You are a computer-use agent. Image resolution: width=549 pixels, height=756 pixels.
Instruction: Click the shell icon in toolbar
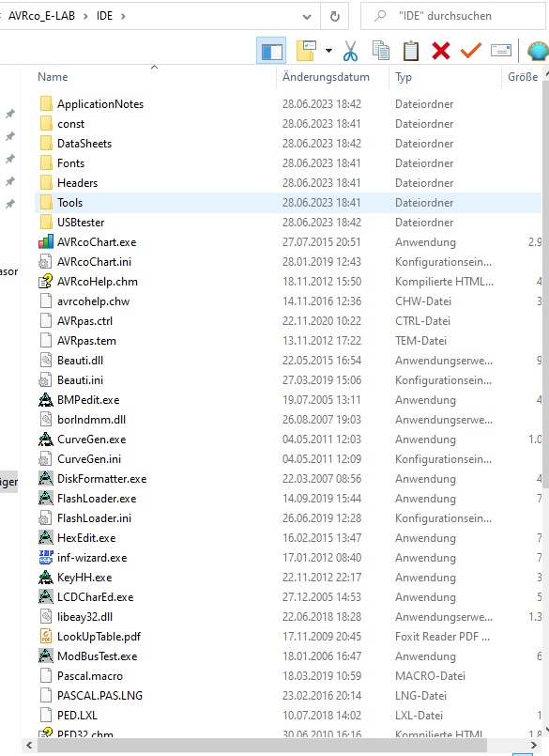coord(538,51)
